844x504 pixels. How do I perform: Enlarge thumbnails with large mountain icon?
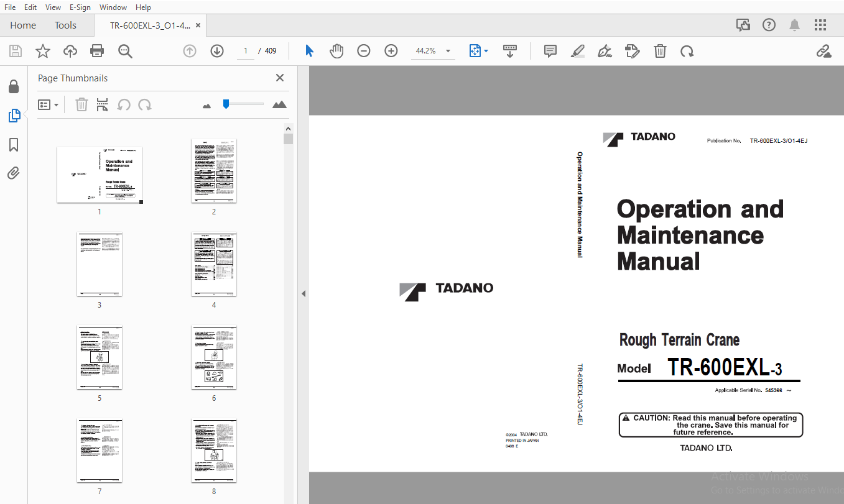(280, 104)
